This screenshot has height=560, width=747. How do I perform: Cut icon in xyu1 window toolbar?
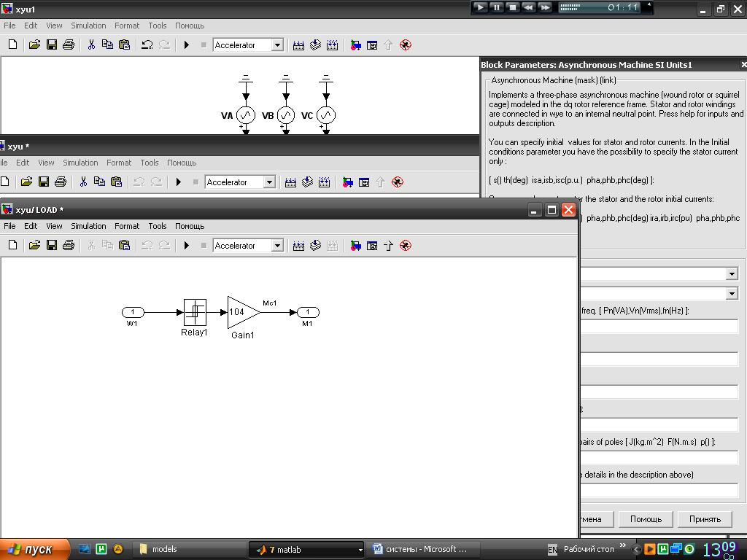click(91, 44)
